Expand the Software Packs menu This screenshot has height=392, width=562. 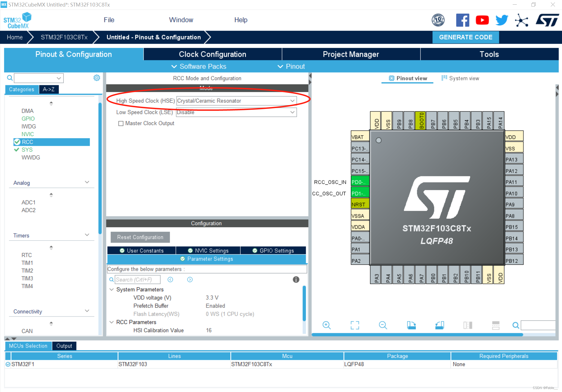199,66
